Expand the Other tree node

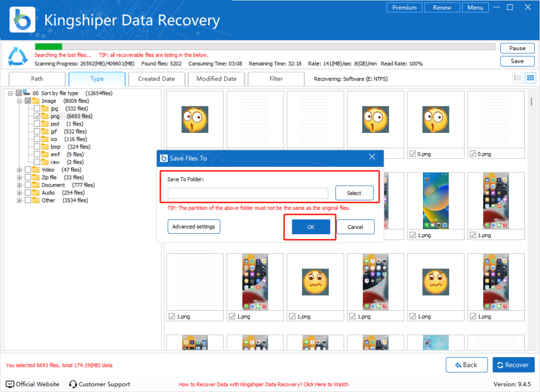[20, 200]
